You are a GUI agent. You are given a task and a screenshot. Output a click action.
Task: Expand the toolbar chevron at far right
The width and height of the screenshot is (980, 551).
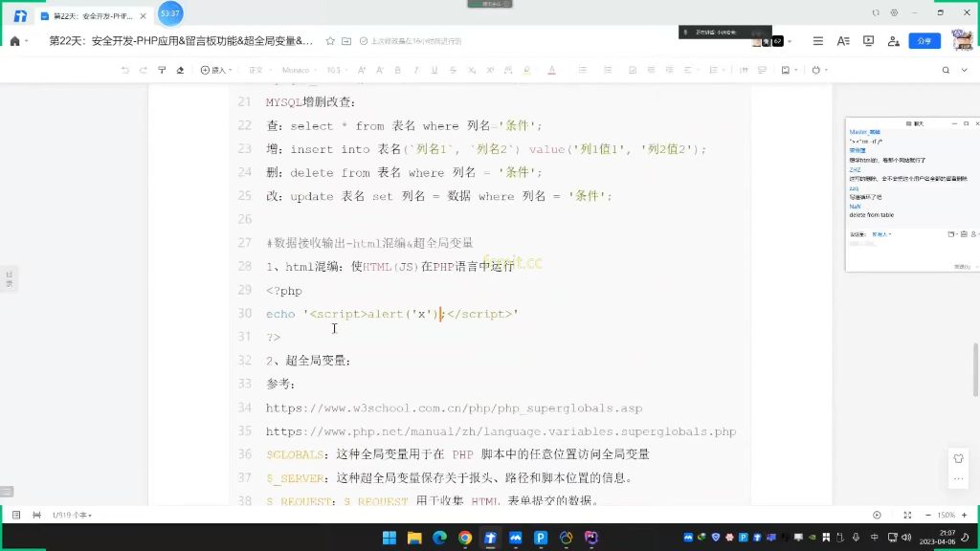pos(965,70)
